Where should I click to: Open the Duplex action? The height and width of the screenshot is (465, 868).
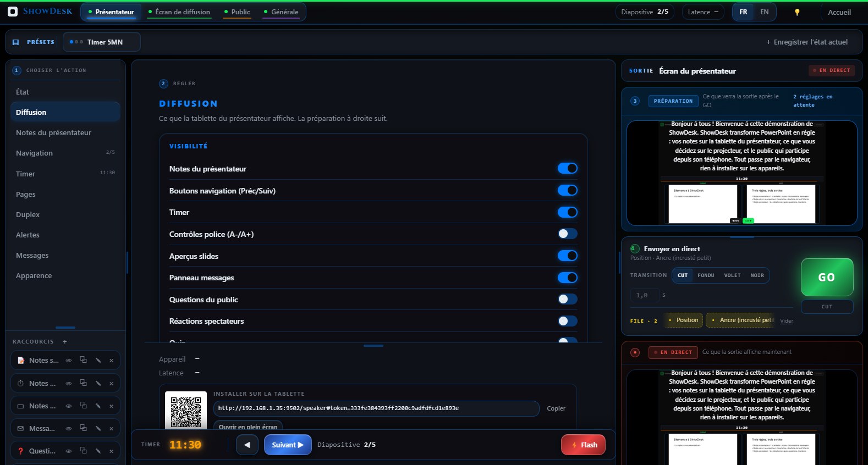tap(65, 214)
